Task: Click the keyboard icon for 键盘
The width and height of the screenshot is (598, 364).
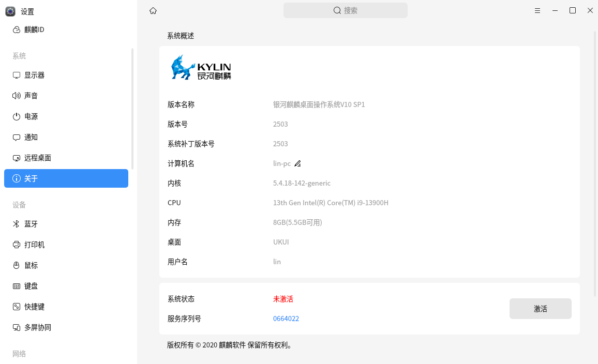Action: pyautogui.click(x=17, y=286)
